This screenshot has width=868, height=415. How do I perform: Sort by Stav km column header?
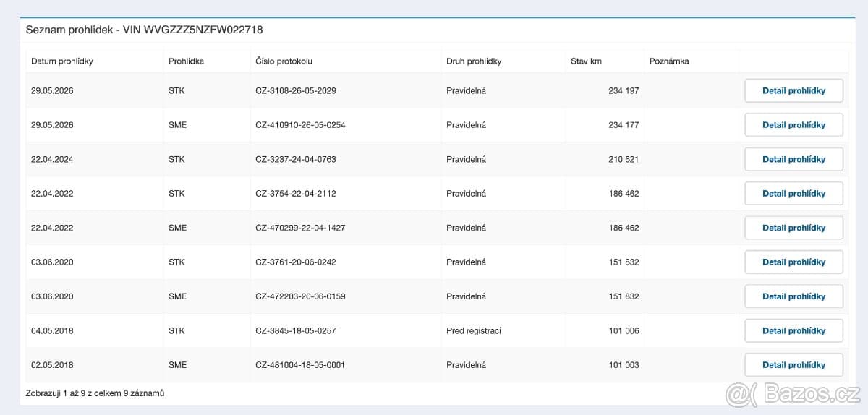click(586, 61)
